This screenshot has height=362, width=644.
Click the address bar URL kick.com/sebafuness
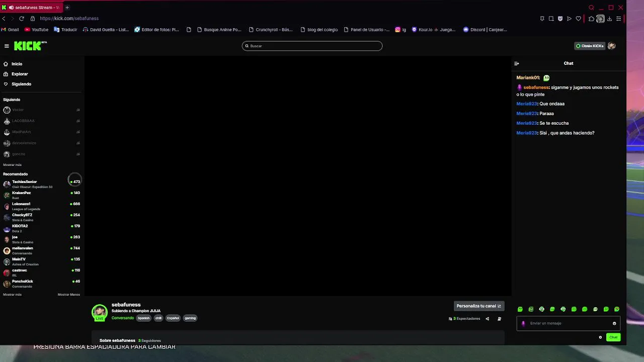[x=69, y=19]
